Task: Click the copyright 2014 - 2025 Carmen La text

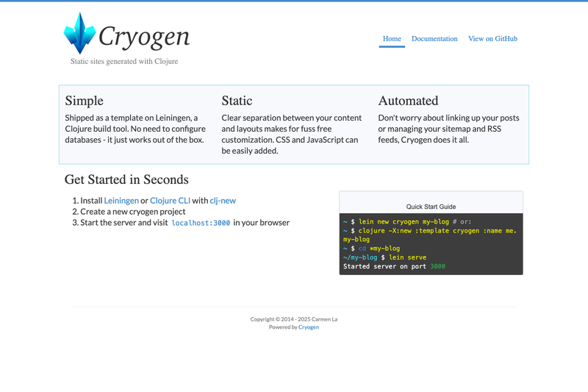Action: pos(294,319)
